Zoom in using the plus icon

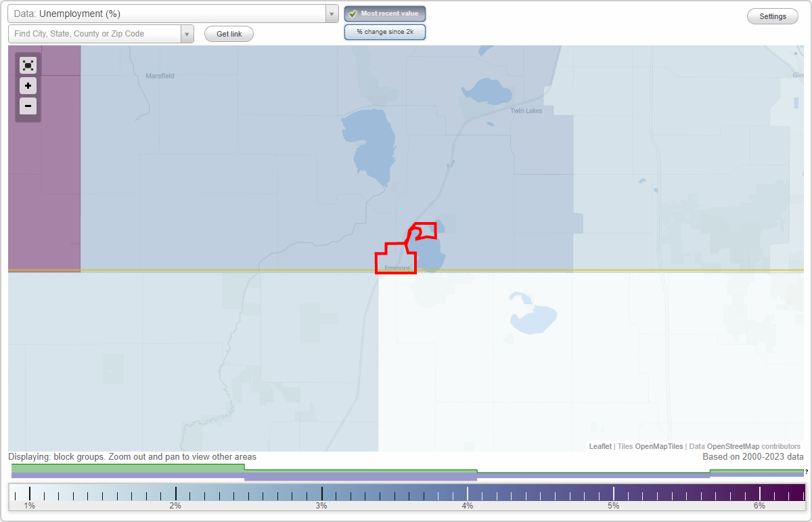[x=28, y=86]
